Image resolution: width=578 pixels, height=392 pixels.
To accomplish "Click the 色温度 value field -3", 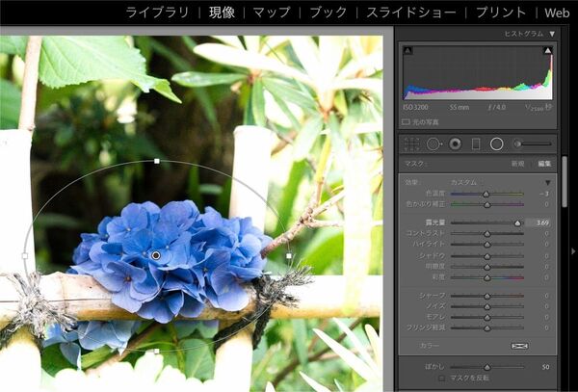I will (x=544, y=194).
